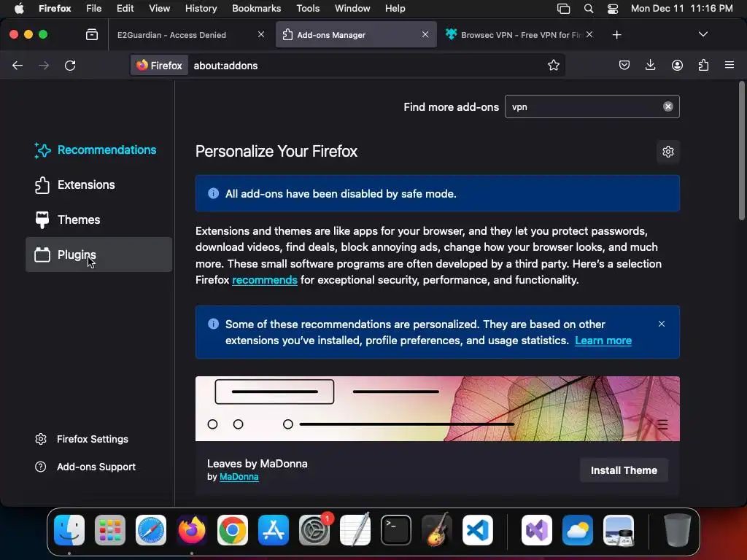Click the Firefox icon in the Dock
The width and height of the screenshot is (747, 560).
click(192, 530)
